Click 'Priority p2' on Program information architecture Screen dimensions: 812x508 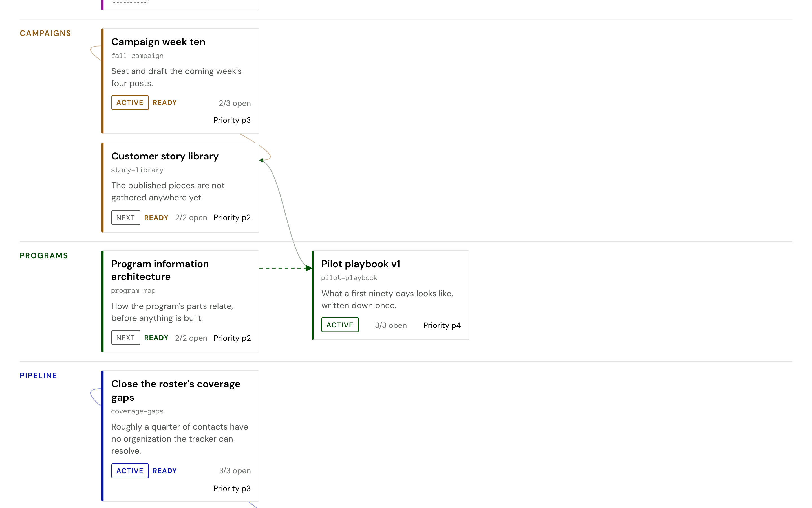(232, 338)
